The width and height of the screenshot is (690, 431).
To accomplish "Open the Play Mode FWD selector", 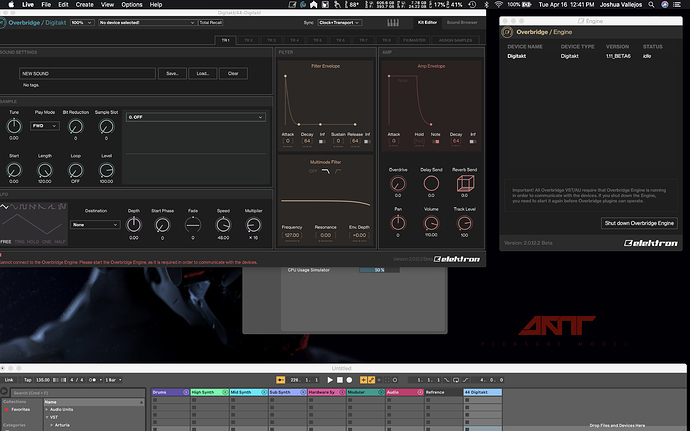I will coord(46,127).
